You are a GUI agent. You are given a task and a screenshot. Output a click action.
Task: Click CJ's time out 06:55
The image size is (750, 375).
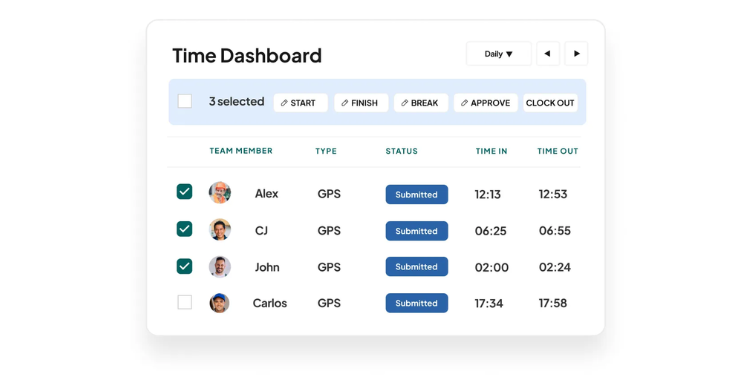tap(555, 231)
